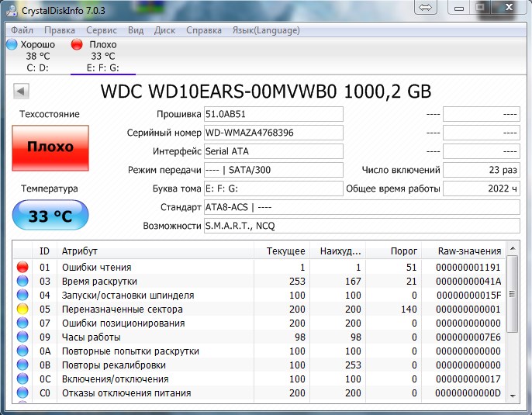Click the Число включений value 23 раз
This screenshot has height=415, width=532.
pyautogui.click(x=482, y=170)
